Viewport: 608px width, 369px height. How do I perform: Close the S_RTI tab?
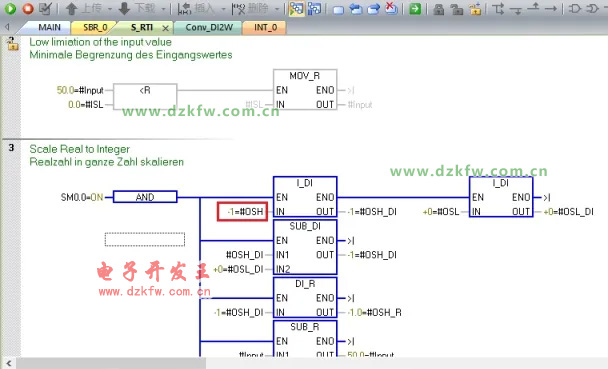click(x=166, y=28)
